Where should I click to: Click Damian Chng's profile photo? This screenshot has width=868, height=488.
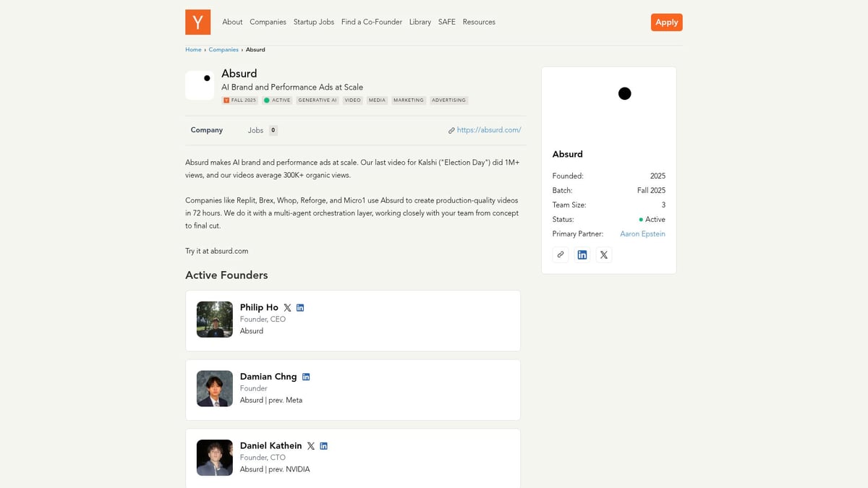click(x=215, y=389)
